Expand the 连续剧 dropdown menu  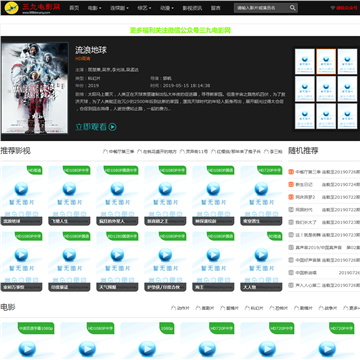click(x=119, y=8)
